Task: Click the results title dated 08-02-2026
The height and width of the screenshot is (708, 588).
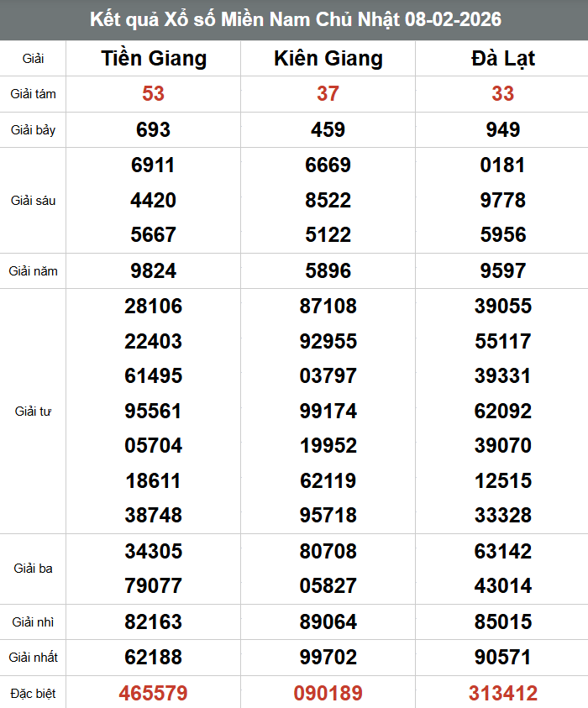Action: [296, 19]
